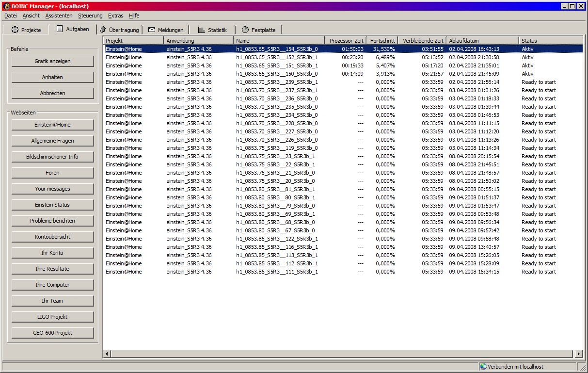
Task: Open Ihre Resultate page
Action: tap(52, 269)
